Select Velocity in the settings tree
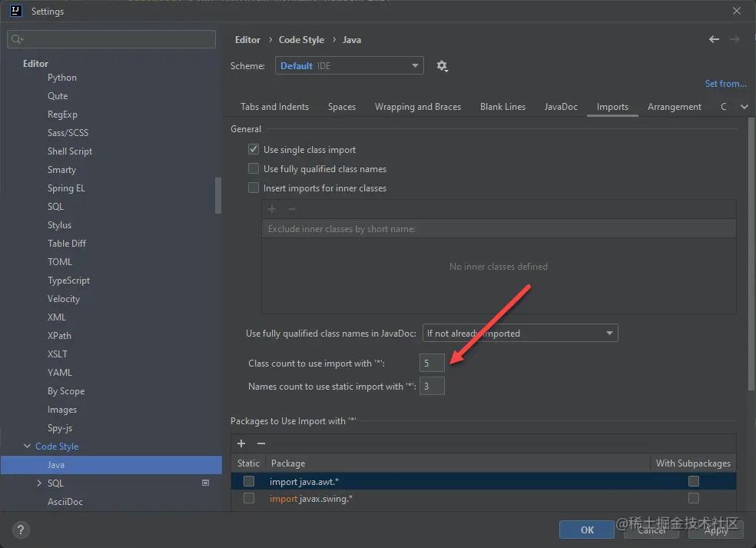 point(64,299)
